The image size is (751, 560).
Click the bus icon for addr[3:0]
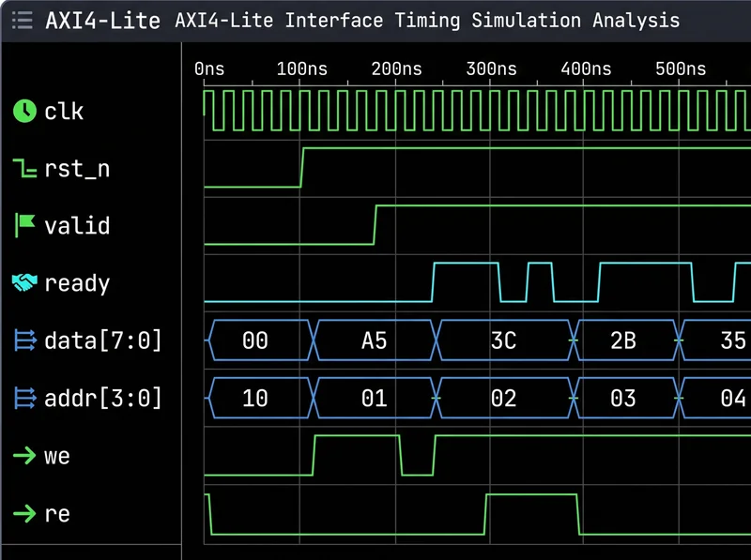tap(25, 398)
